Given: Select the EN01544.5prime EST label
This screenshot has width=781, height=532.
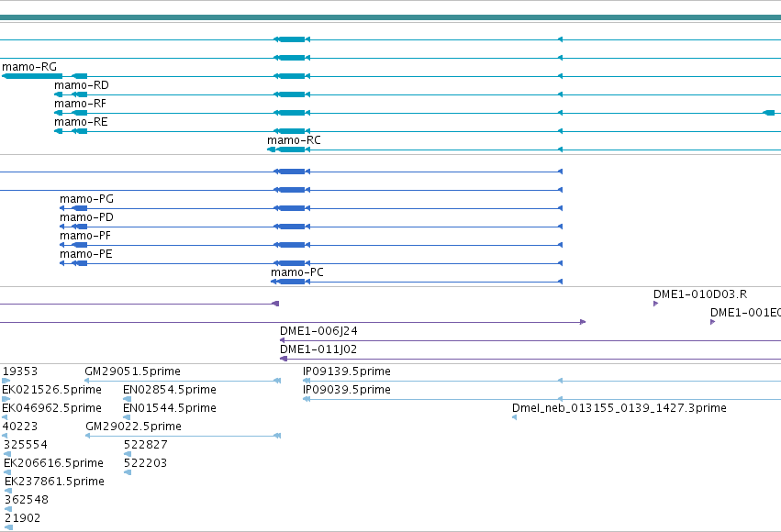Looking at the screenshot, I should 170,408.
